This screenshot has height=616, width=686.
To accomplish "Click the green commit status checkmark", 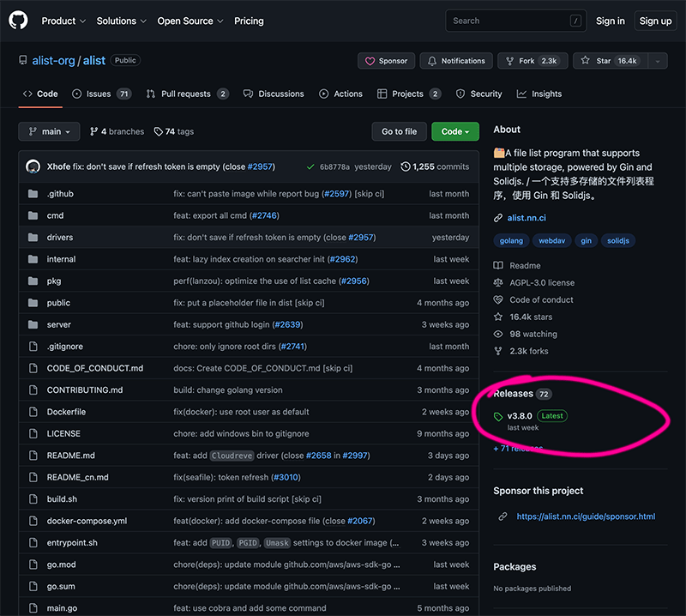I will 310,166.
